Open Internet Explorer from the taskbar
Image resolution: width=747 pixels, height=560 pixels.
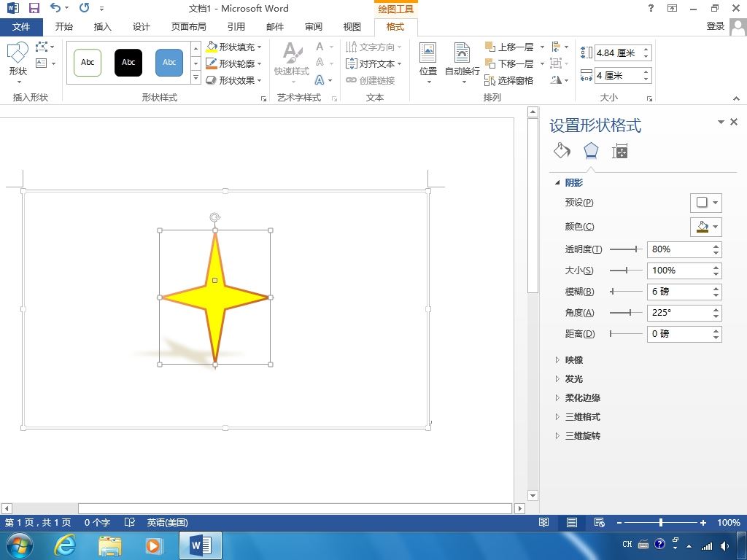click(64, 545)
